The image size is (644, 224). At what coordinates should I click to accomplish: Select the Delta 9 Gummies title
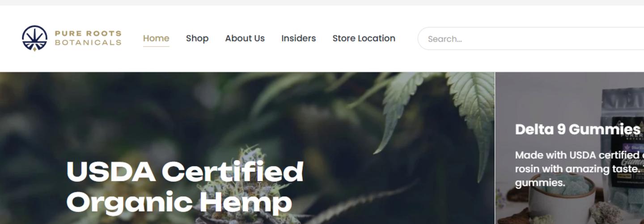(x=577, y=129)
